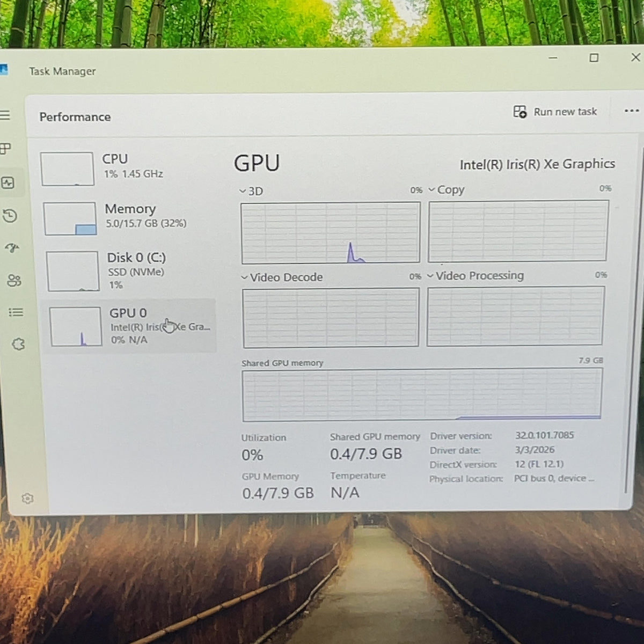Click the Disk 0 mini graph thumbnail
The width and height of the screenshot is (644, 644).
click(72, 271)
